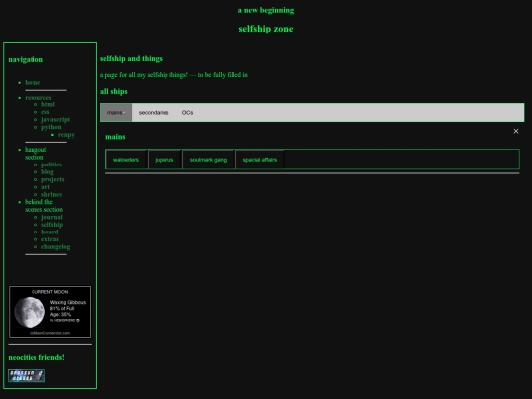Click the neocities friend banner button

coord(27,376)
